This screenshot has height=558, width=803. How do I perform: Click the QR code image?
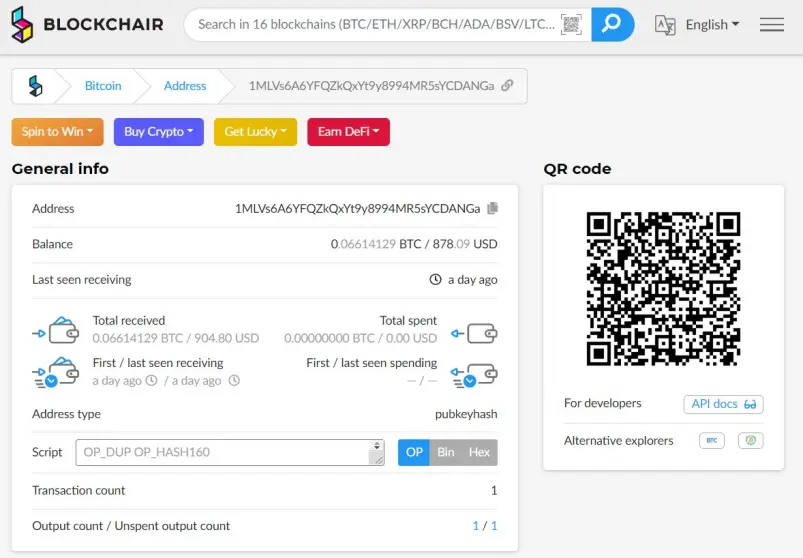click(663, 289)
